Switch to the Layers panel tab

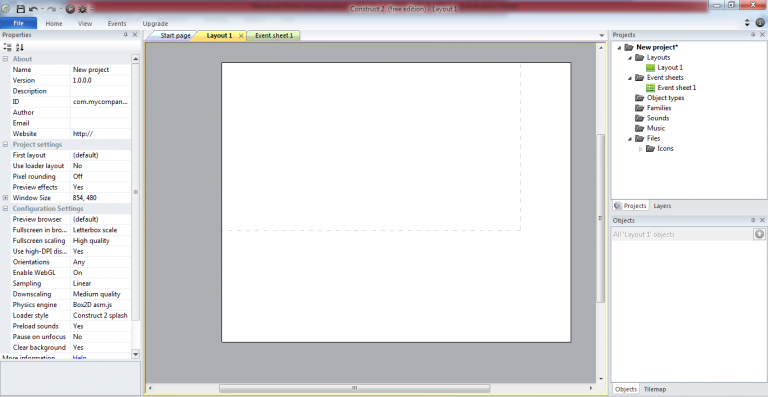click(662, 206)
